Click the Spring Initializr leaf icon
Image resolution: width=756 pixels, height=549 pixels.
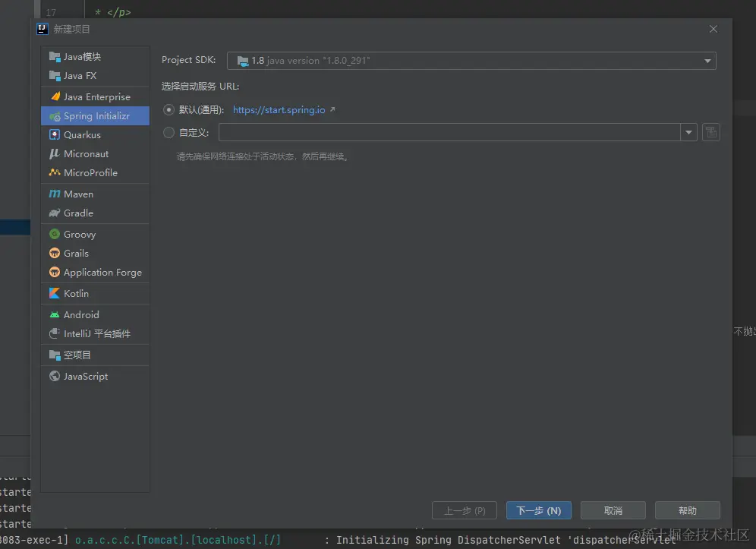[x=55, y=116]
